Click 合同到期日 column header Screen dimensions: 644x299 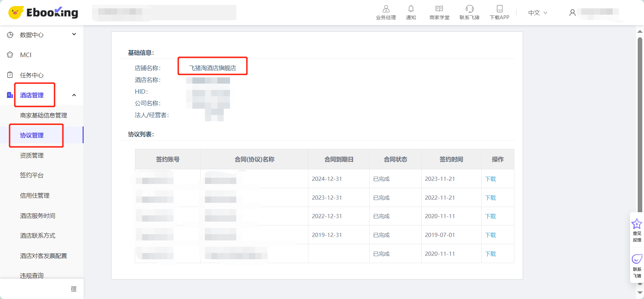pyautogui.click(x=339, y=159)
